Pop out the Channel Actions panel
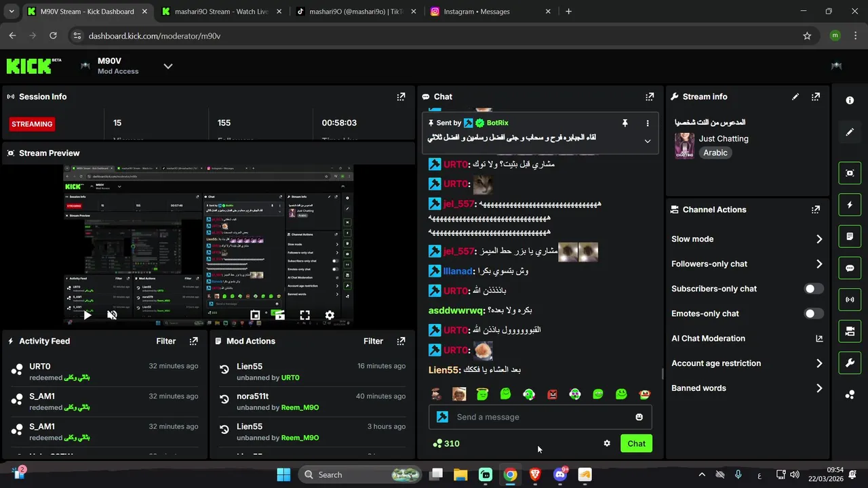868x488 pixels. [816, 210]
